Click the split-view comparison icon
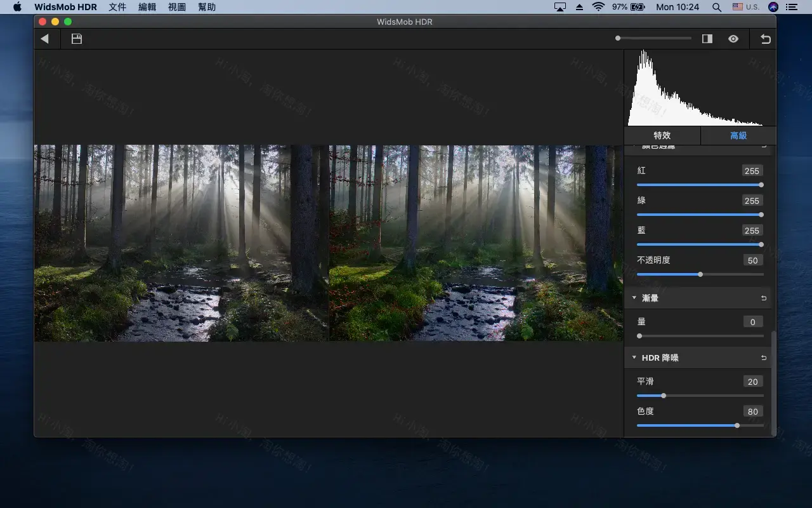 (707, 39)
